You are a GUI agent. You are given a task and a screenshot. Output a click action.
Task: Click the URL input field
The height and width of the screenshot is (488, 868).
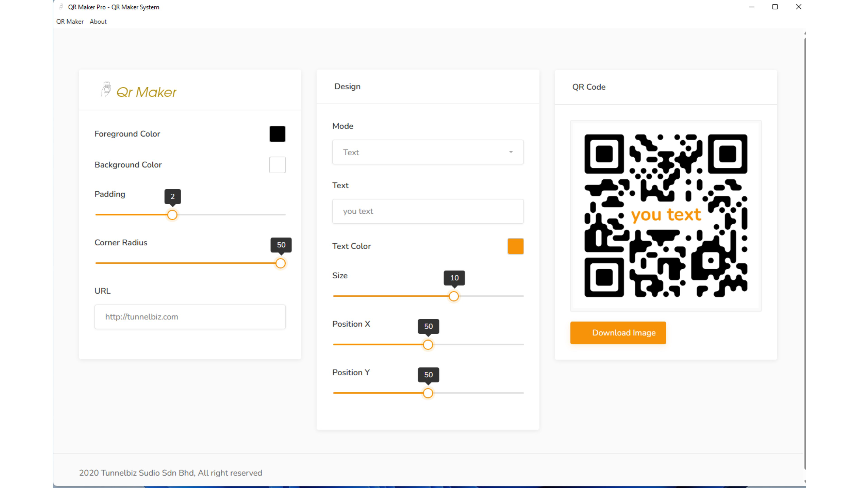(x=190, y=317)
